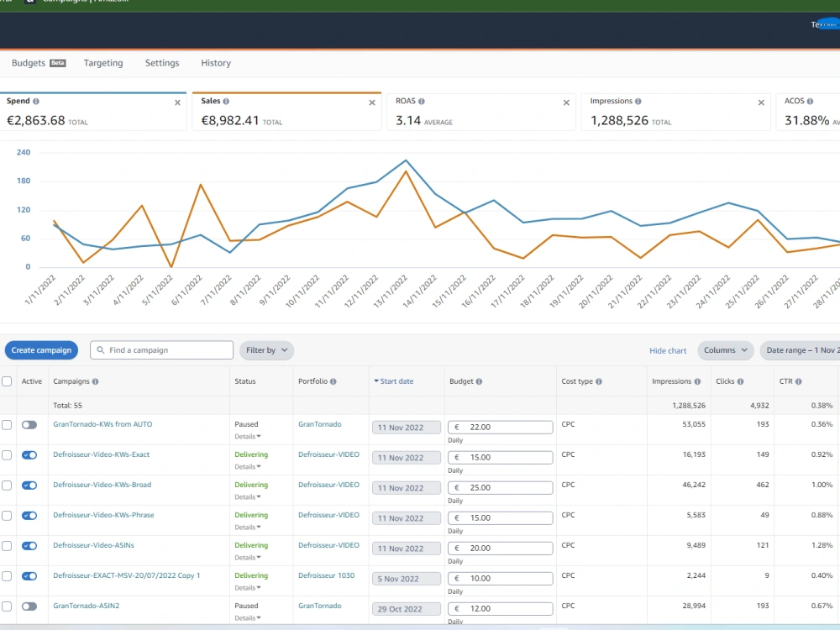Tick the select-all campaigns checkbox

[7, 381]
